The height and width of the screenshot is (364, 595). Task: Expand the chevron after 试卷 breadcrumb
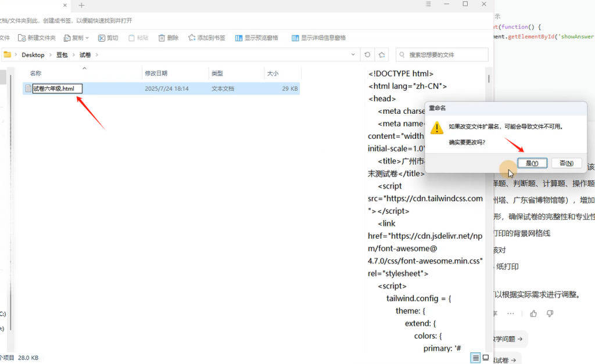point(97,55)
